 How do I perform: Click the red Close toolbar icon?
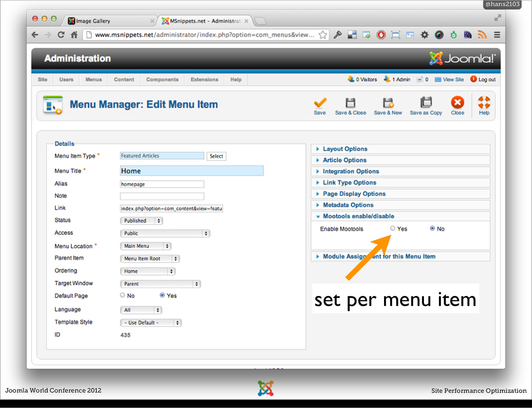pyautogui.click(x=458, y=102)
